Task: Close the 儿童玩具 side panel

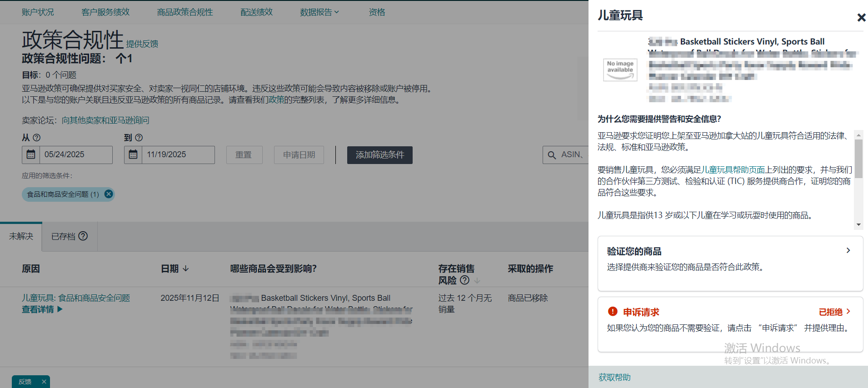Action: [861, 17]
